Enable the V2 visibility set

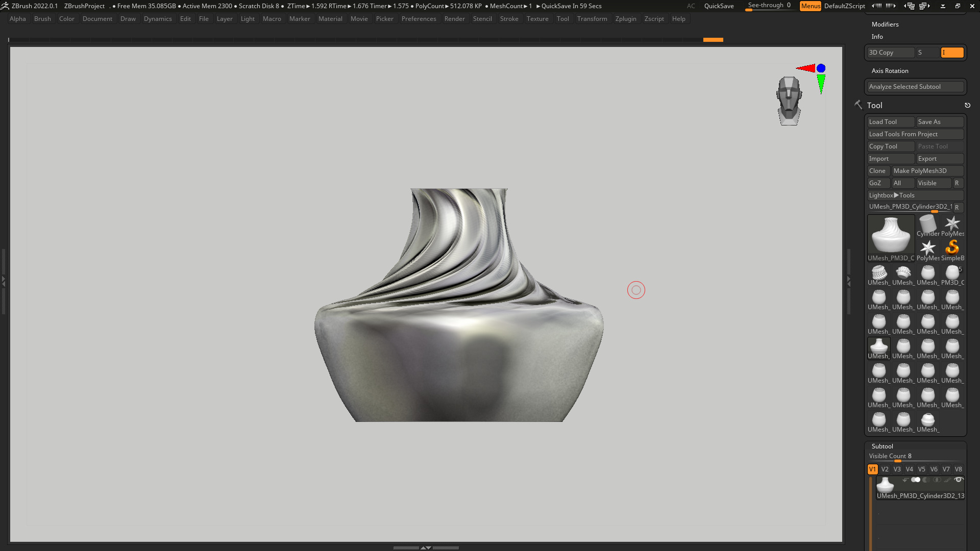coord(885,469)
